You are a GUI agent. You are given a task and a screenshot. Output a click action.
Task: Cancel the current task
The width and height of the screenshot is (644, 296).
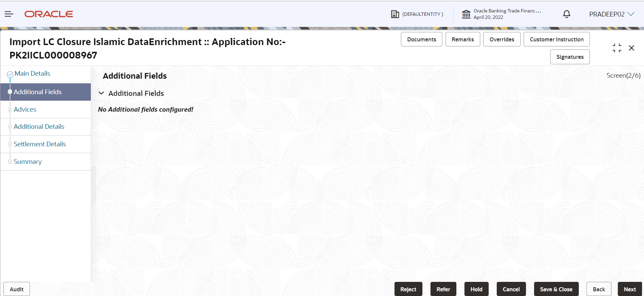(511, 289)
